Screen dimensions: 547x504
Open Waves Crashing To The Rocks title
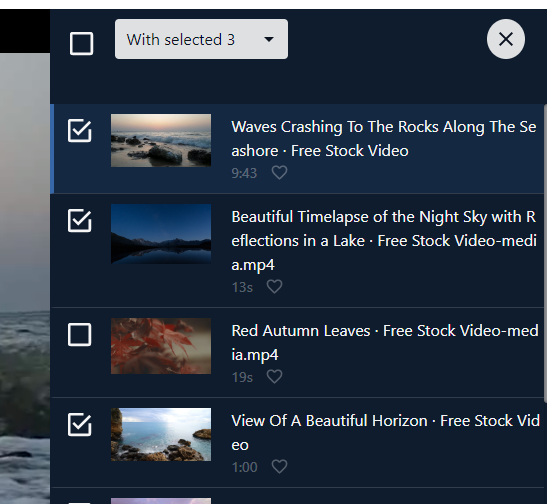tap(383, 139)
